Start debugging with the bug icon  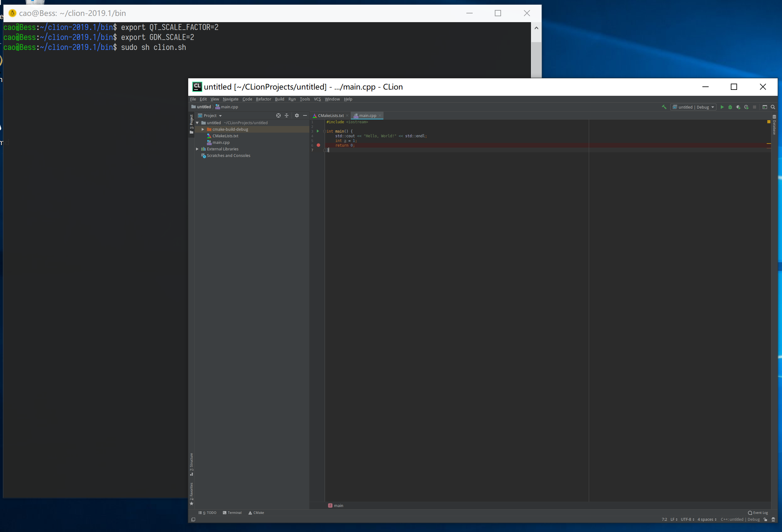[730, 107]
